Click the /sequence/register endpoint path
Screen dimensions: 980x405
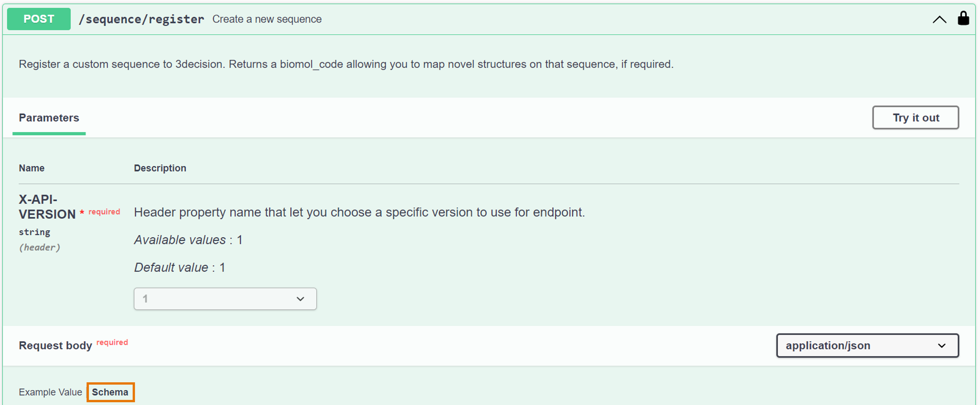click(141, 19)
